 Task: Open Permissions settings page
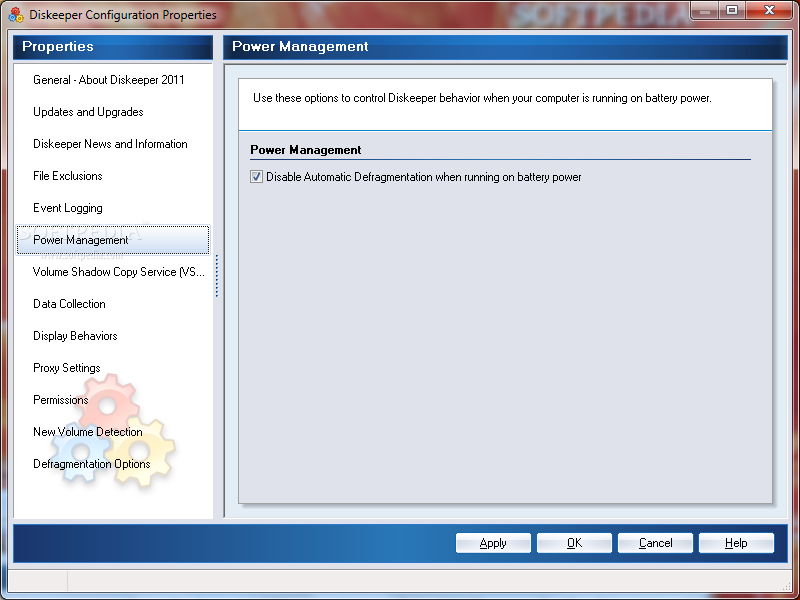[x=61, y=400]
